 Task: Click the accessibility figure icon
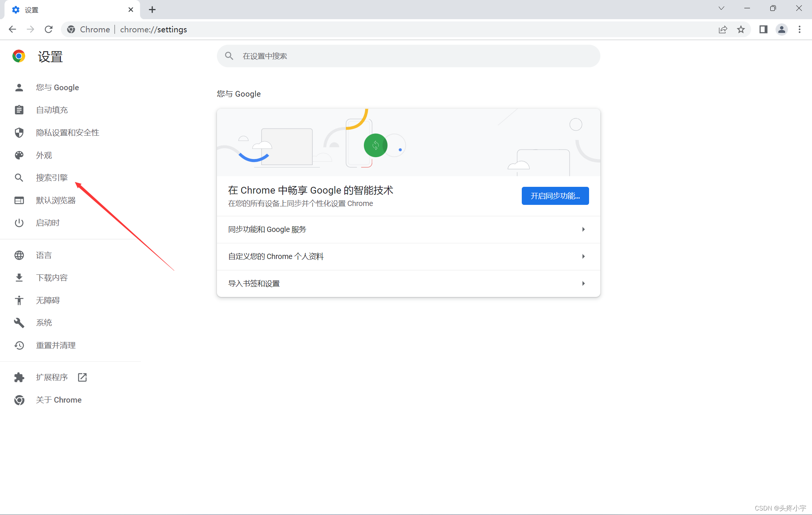(x=19, y=300)
